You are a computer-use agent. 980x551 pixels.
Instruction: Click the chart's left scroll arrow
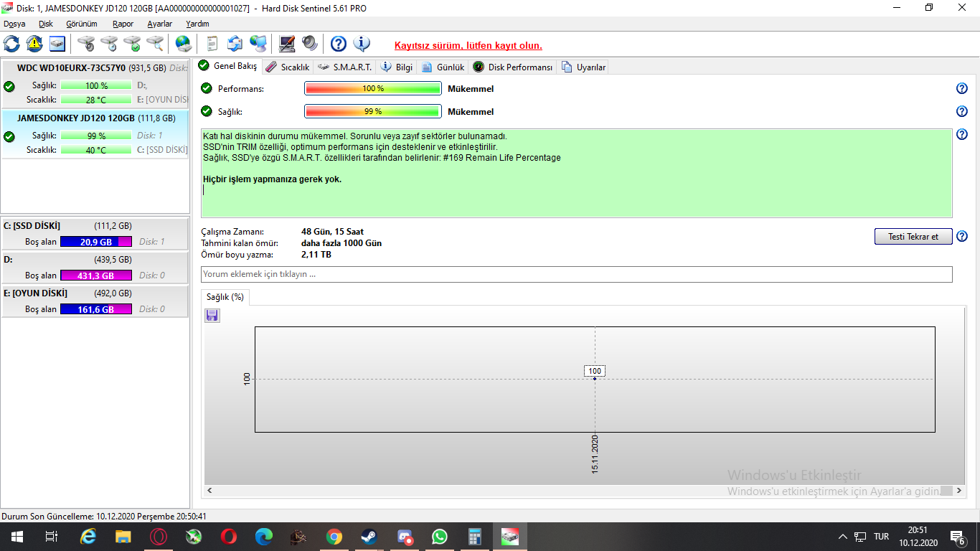(x=210, y=491)
